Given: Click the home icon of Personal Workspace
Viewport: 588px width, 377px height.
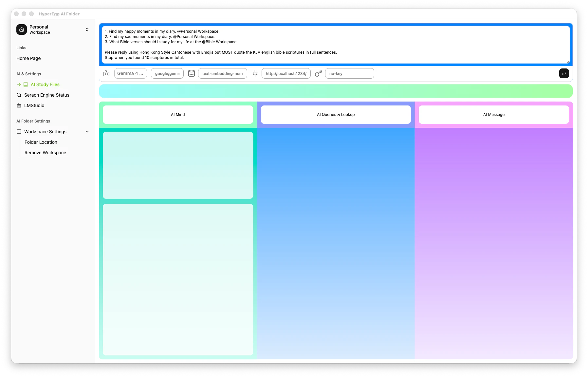Looking at the screenshot, I should pyautogui.click(x=21, y=29).
